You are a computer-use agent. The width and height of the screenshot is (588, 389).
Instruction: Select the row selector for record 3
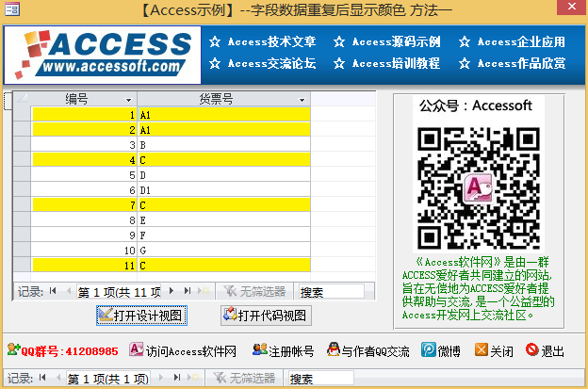point(22,144)
